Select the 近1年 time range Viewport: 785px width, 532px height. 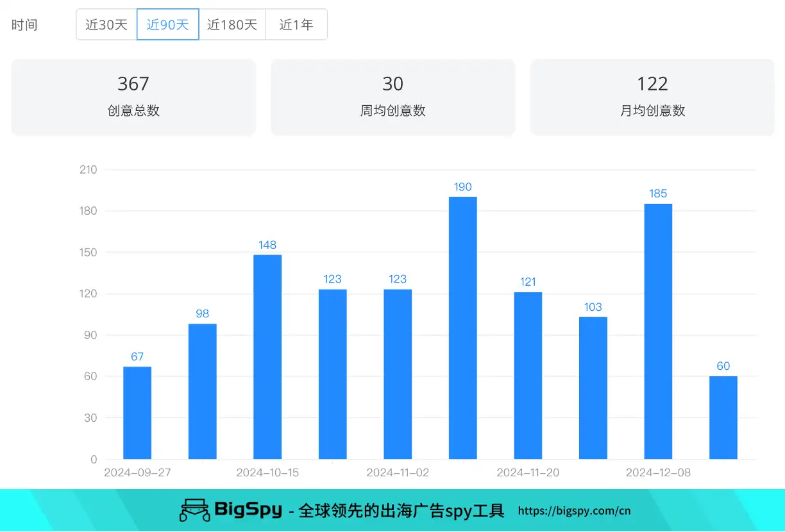tap(296, 24)
